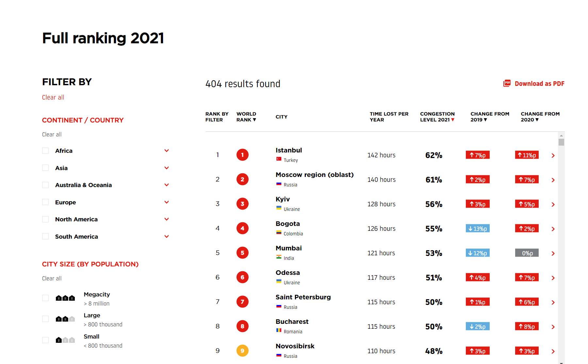Click the Turkey flag under Istanbul

coord(279,159)
